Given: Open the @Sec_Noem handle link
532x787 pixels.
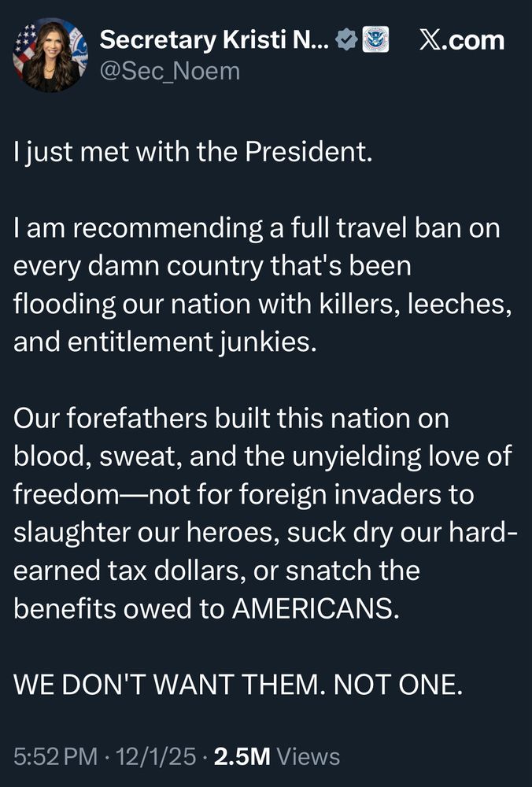Looking at the screenshot, I should pos(169,72).
